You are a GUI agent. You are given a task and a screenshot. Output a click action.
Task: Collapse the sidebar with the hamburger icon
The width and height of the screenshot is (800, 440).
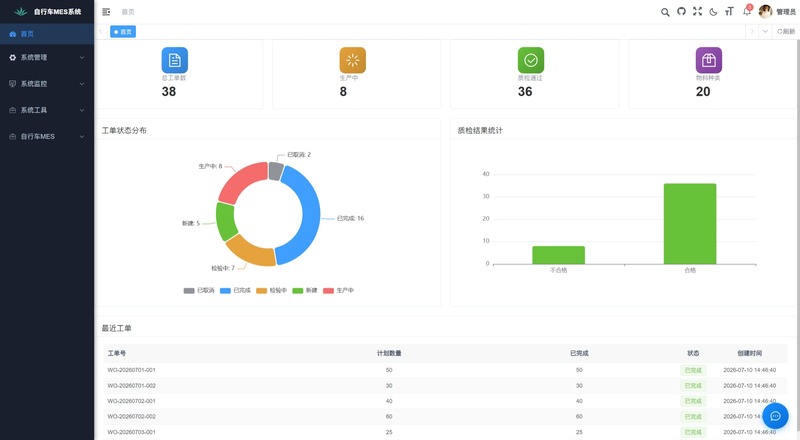[x=106, y=12]
